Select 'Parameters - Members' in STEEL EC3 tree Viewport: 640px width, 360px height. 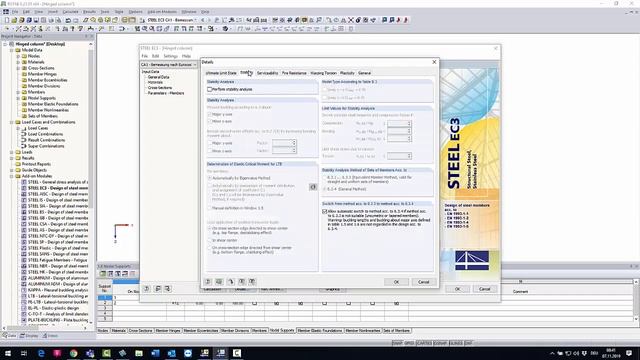[166, 93]
